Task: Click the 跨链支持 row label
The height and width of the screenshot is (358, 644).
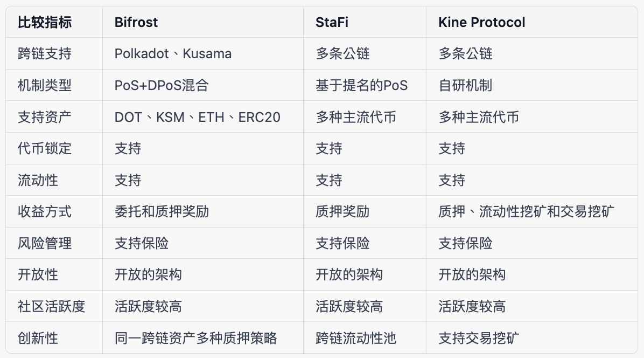Action: click(45, 54)
